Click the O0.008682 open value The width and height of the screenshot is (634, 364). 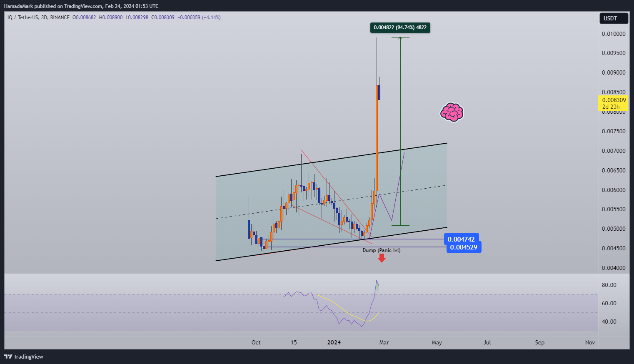84,17
